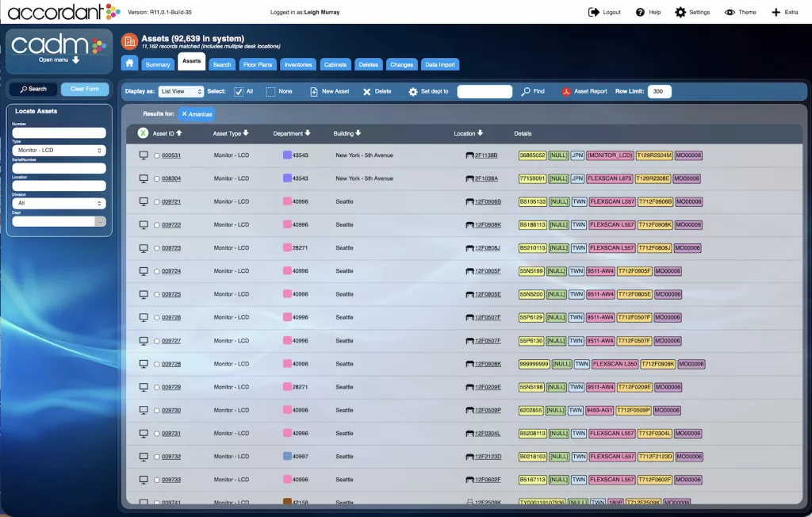
Task: Switch to the Floor Plans tab
Action: [258, 65]
